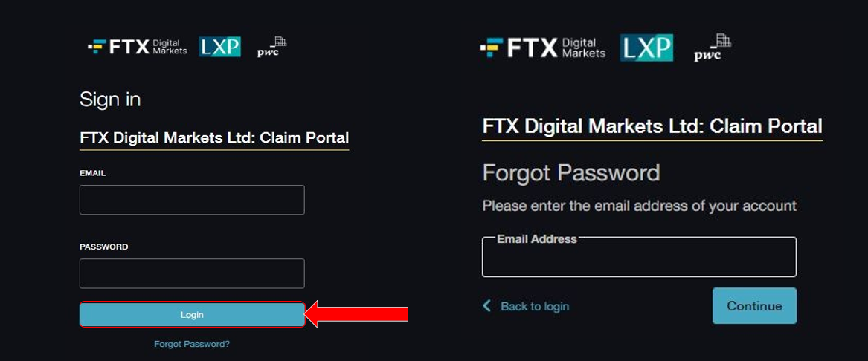Click the pwc logo above Sign in

click(x=271, y=47)
